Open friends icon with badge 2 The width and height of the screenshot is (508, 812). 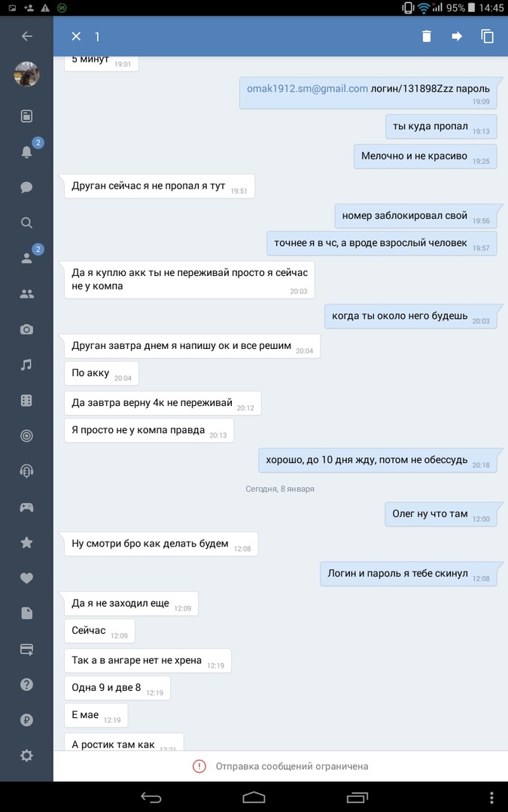point(27,257)
